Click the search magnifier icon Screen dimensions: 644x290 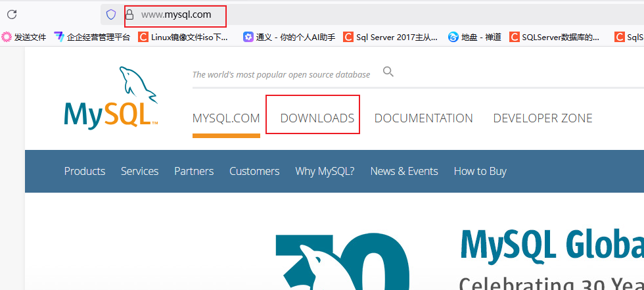(x=388, y=72)
